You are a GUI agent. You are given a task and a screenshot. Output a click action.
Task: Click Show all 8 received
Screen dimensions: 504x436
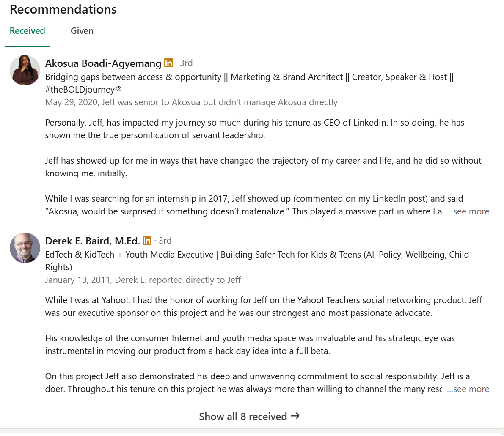pyautogui.click(x=243, y=417)
